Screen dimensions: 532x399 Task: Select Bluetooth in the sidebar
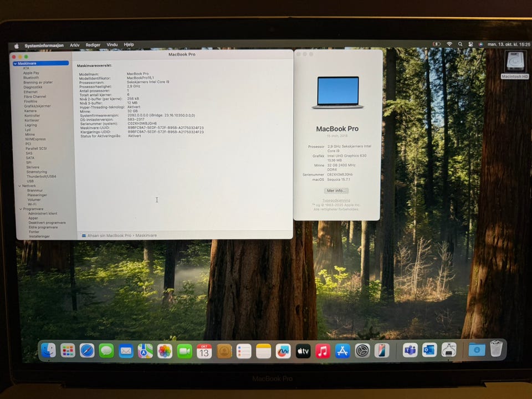(31, 78)
